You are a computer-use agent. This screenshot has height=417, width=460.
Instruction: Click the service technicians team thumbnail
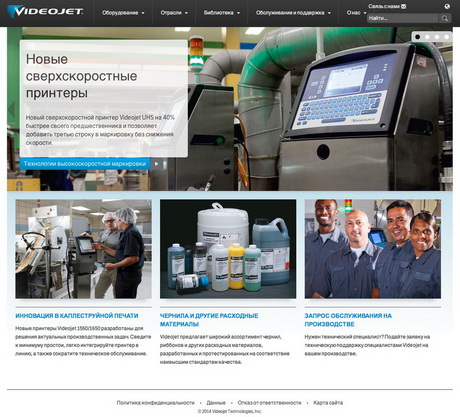(x=373, y=249)
